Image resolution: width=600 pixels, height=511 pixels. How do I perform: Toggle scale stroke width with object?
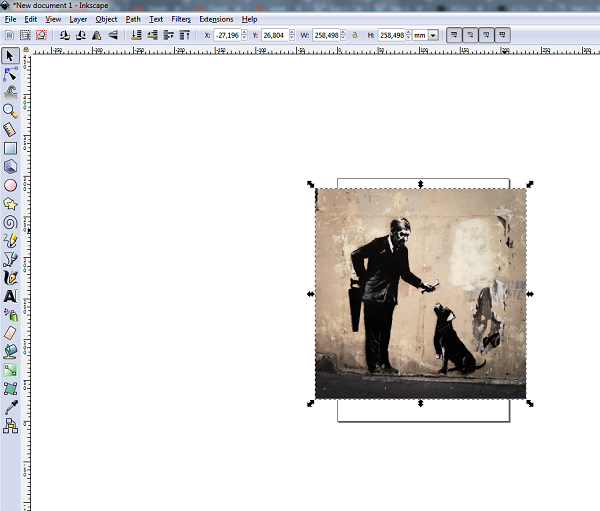pos(454,35)
